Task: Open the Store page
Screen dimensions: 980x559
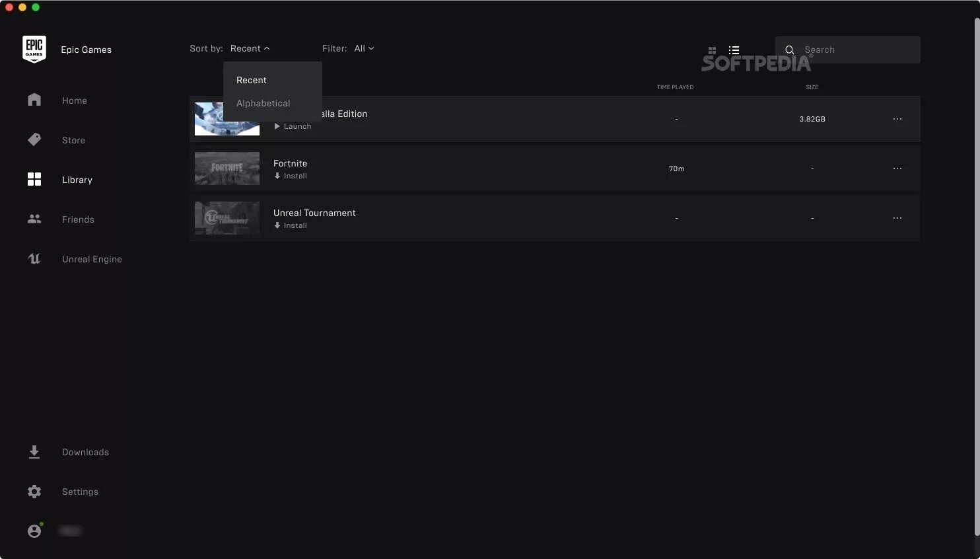Action: point(73,140)
